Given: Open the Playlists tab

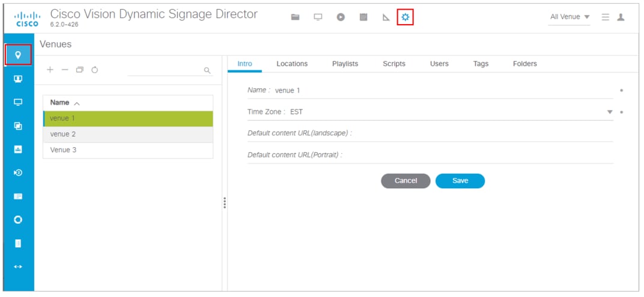Looking at the screenshot, I should point(345,64).
